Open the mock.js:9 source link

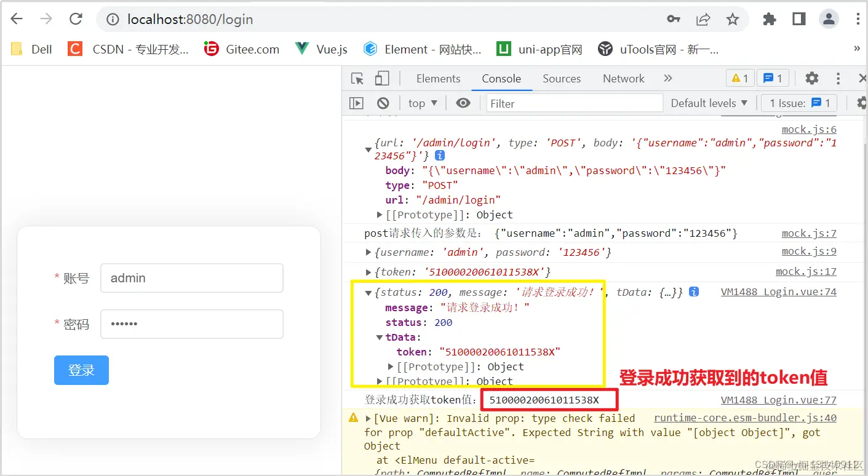(x=809, y=251)
